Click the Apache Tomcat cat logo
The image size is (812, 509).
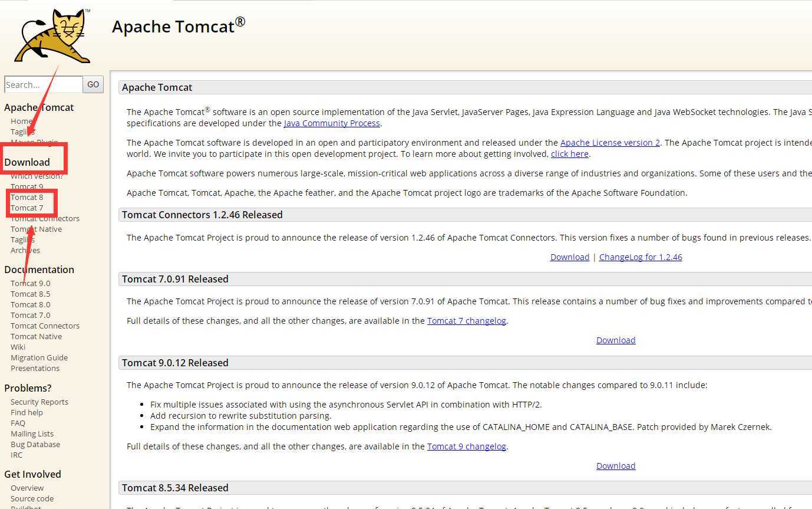point(53,35)
